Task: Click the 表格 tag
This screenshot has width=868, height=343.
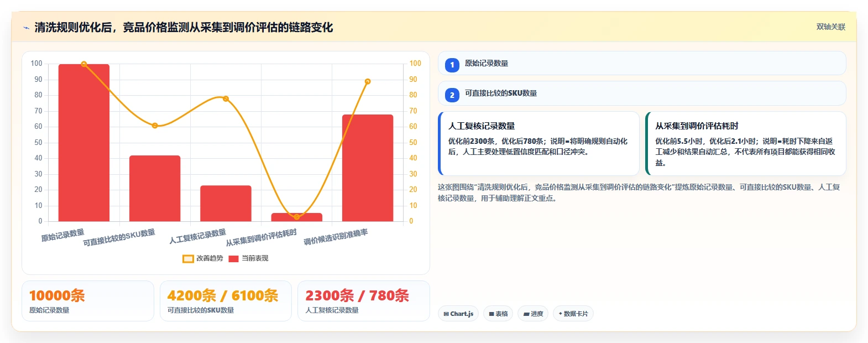Action: [x=498, y=314]
